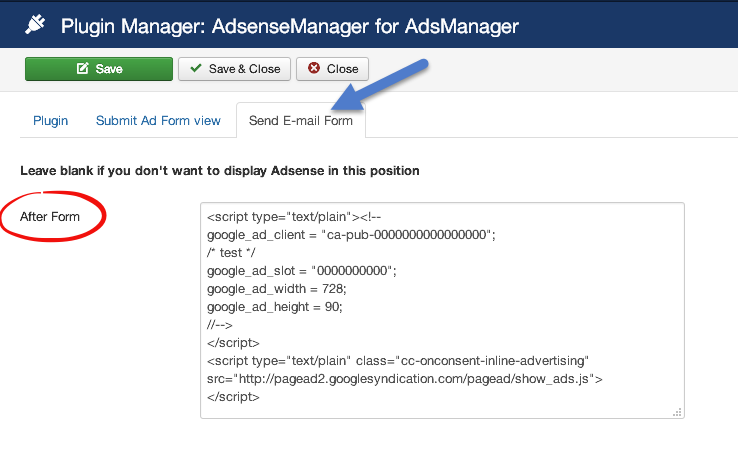Click the google_ad_client line in the textarea
Image resolution: width=738 pixels, height=453 pixels.
pos(351,234)
